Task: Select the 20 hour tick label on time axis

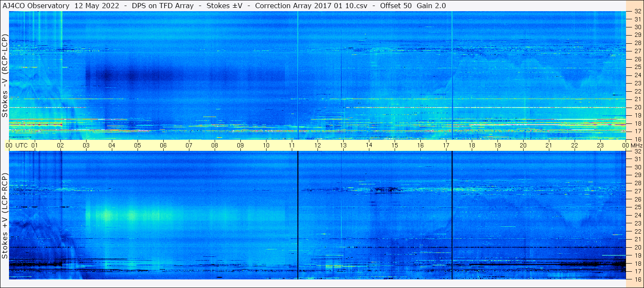Action: click(x=523, y=145)
